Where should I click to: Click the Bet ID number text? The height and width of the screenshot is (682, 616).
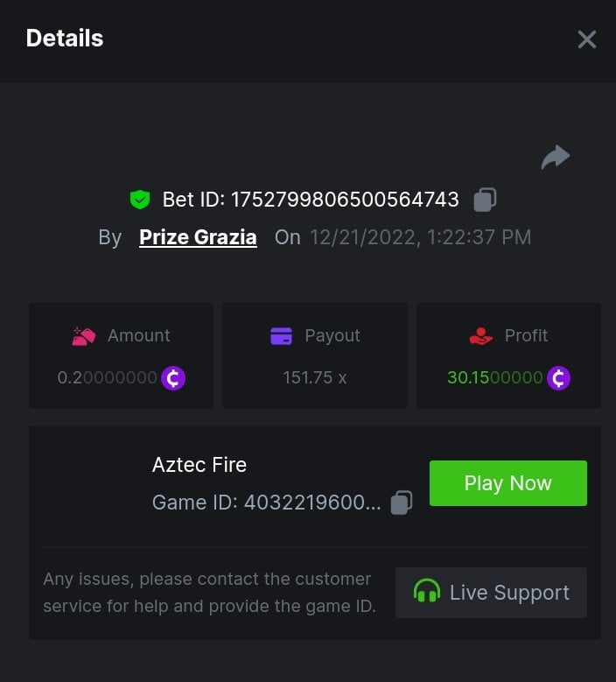345,200
